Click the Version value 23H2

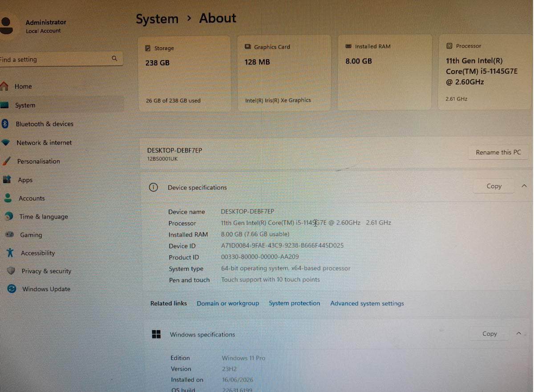coord(229,369)
